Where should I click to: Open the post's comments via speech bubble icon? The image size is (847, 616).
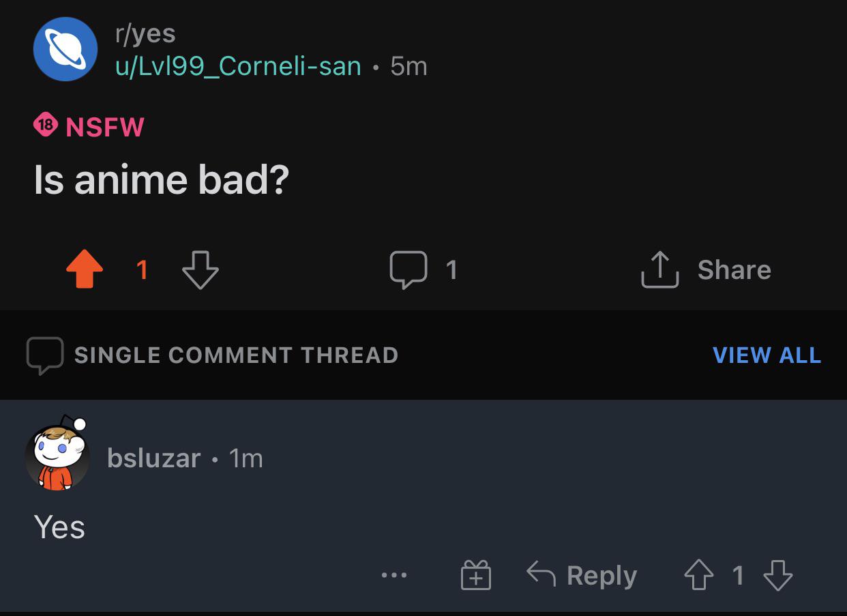408,270
